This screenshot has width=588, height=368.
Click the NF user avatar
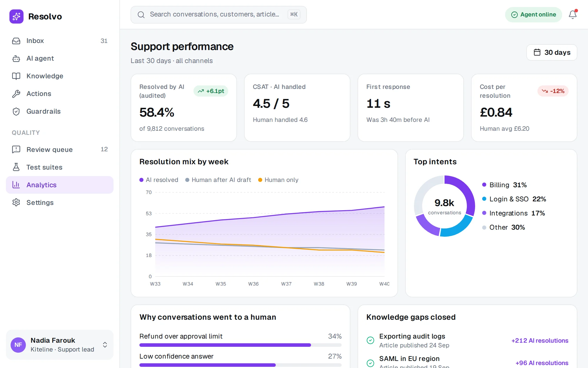(x=18, y=345)
